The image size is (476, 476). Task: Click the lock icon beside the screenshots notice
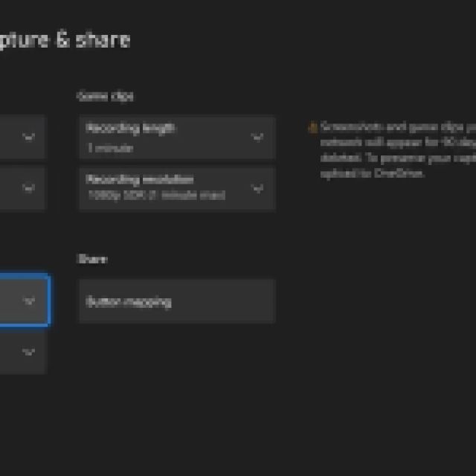click(x=313, y=128)
